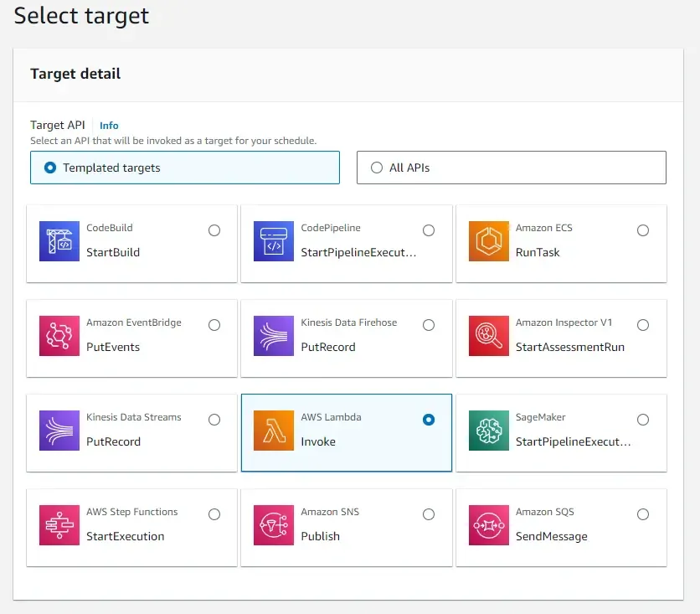Click the CodePipeline service icon
The image size is (700, 614).
pyautogui.click(x=274, y=240)
